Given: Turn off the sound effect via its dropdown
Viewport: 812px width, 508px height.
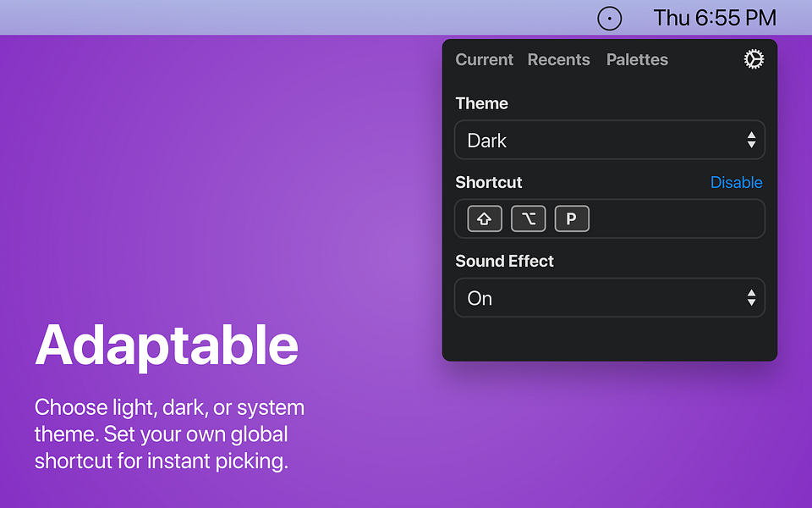Looking at the screenshot, I should click(x=609, y=297).
